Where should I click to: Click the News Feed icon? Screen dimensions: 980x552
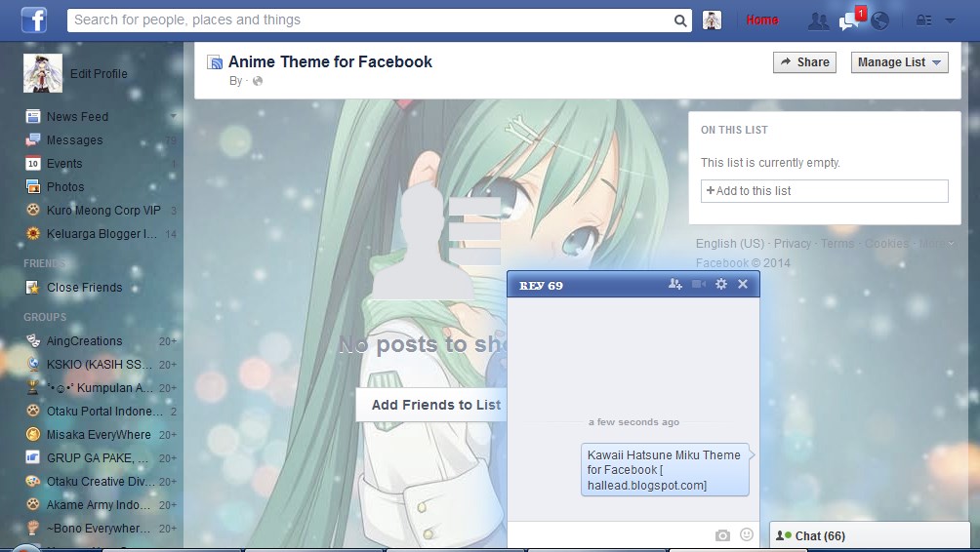pos(32,117)
